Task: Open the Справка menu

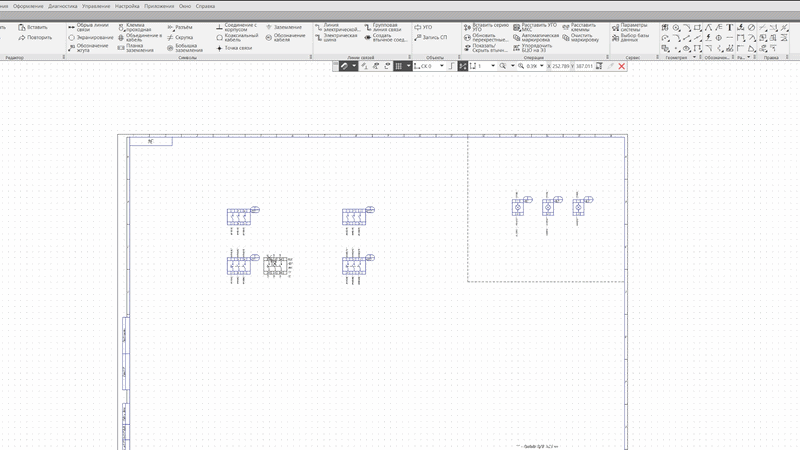Action: tap(205, 6)
